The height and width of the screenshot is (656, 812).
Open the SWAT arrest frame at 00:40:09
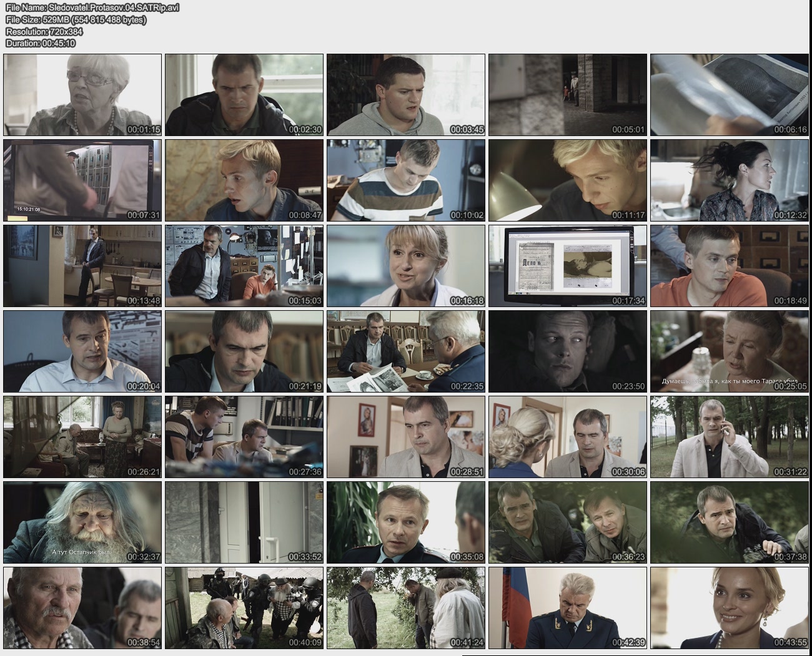coord(244,608)
